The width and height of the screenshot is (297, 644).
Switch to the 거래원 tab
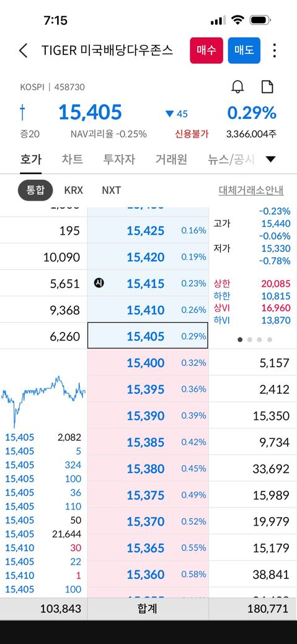(x=172, y=159)
